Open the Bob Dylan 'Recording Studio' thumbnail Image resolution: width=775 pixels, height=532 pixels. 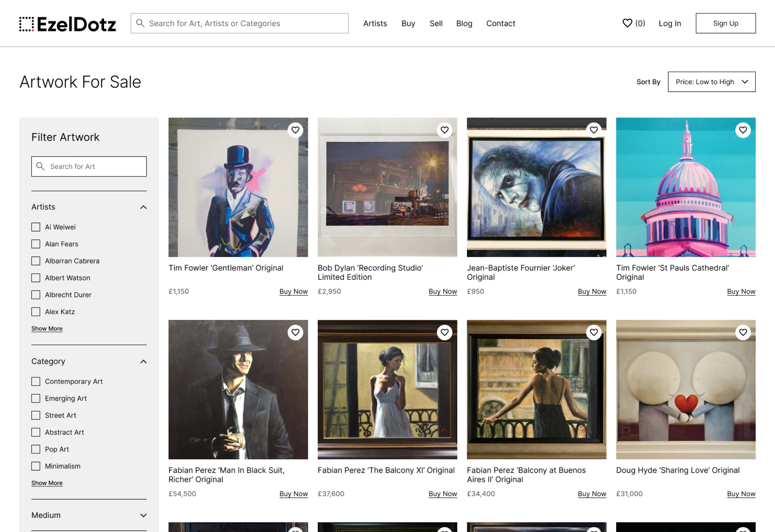point(387,187)
